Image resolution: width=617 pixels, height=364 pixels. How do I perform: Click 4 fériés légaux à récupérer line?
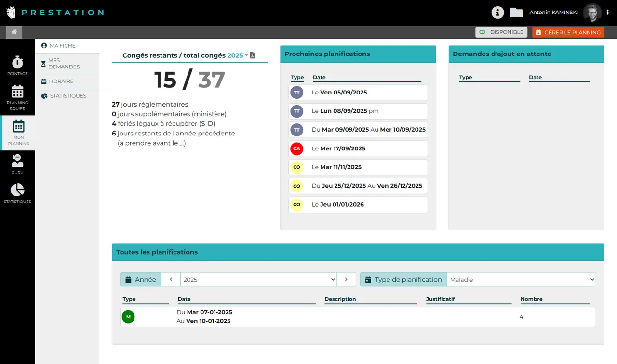coord(163,124)
